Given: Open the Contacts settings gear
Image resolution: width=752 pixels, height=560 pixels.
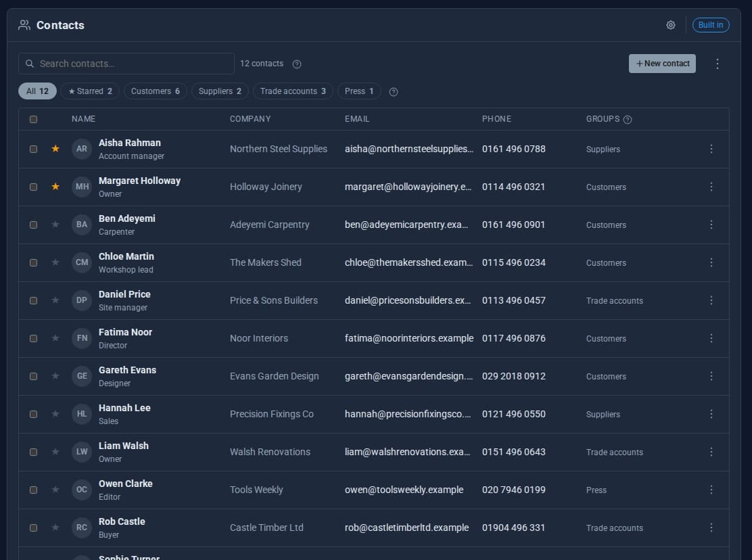Looking at the screenshot, I should pyautogui.click(x=670, y=25).
